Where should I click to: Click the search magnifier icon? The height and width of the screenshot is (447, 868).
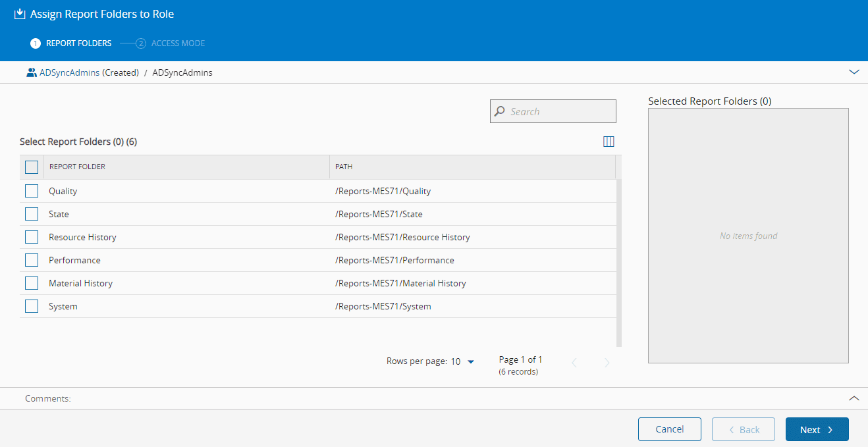pos(501,111)
